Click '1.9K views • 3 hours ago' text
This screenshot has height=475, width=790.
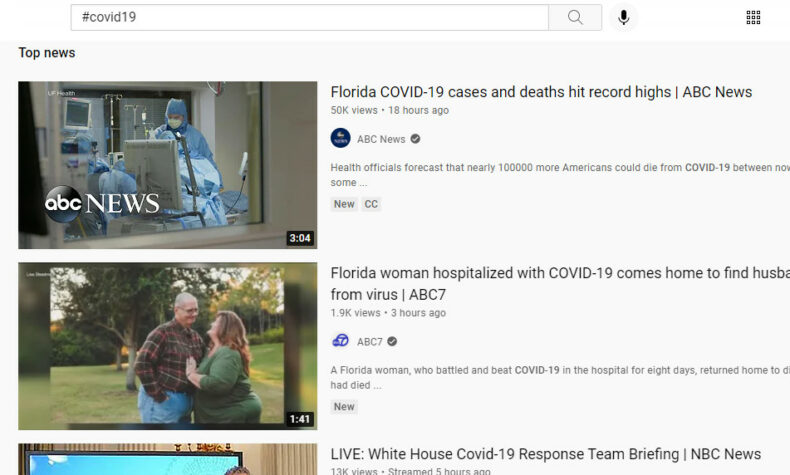[388, 313]
